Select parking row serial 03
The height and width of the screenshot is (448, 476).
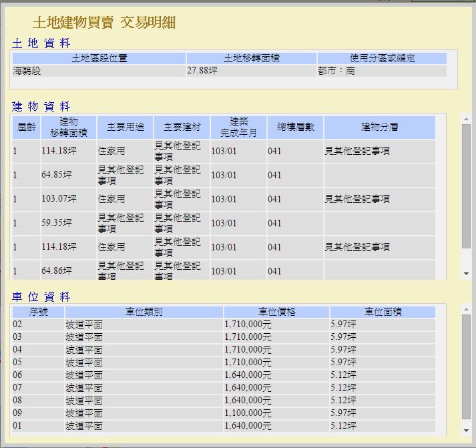pyautogui.click(x=224, y=337)
